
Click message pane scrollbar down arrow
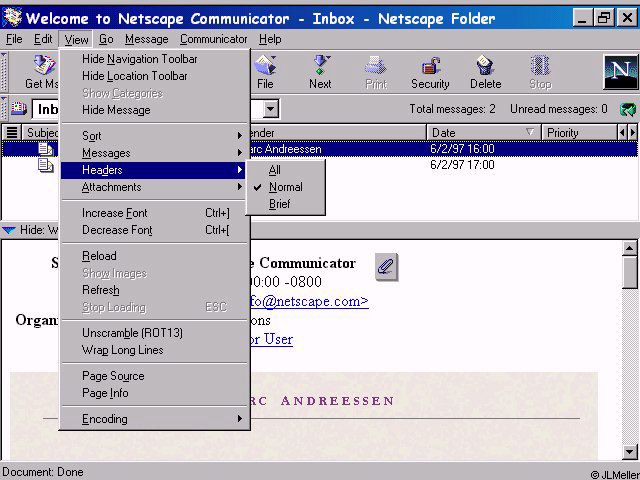[x=630, y=451]
